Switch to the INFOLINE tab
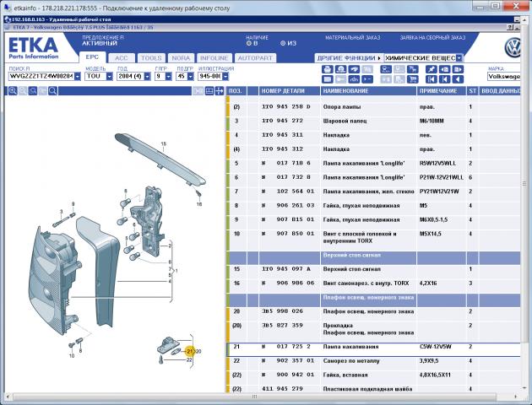This screenshot has width=532, height=405. coord(214,58)
